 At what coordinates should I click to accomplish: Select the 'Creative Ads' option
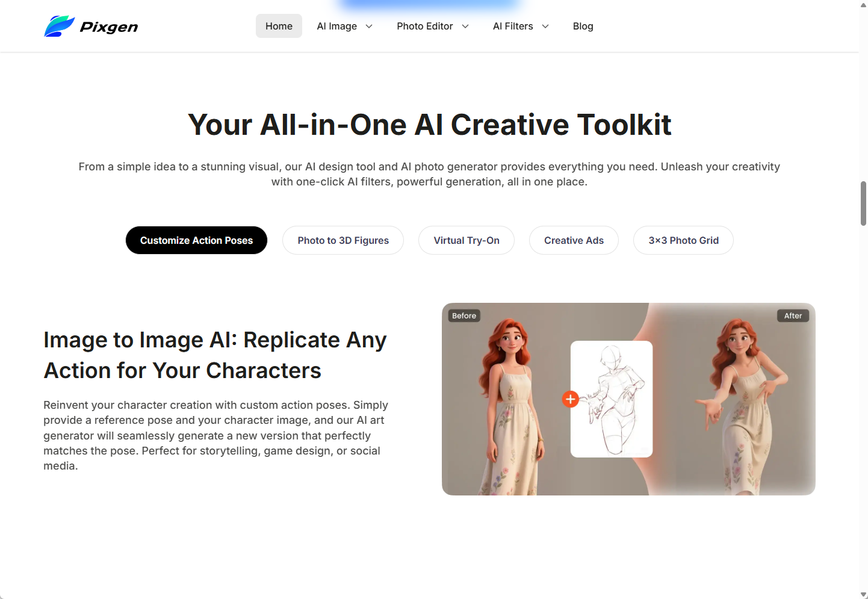pos(574,240)
